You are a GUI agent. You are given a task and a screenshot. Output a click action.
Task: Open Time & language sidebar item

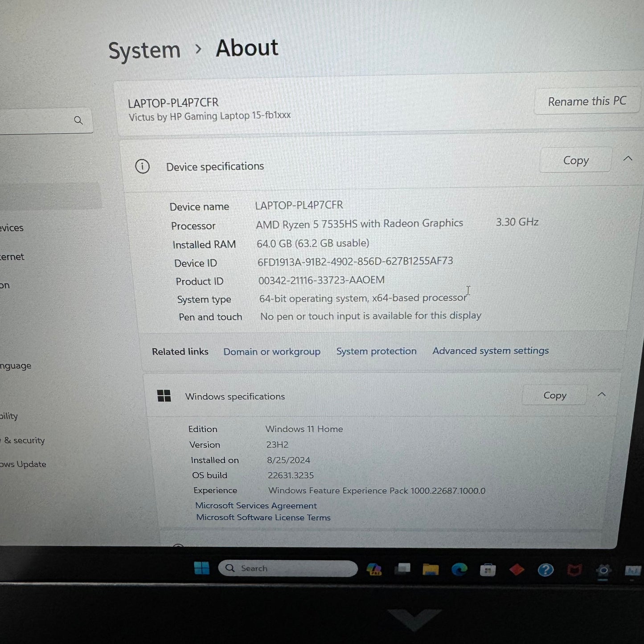click(16, 366)
